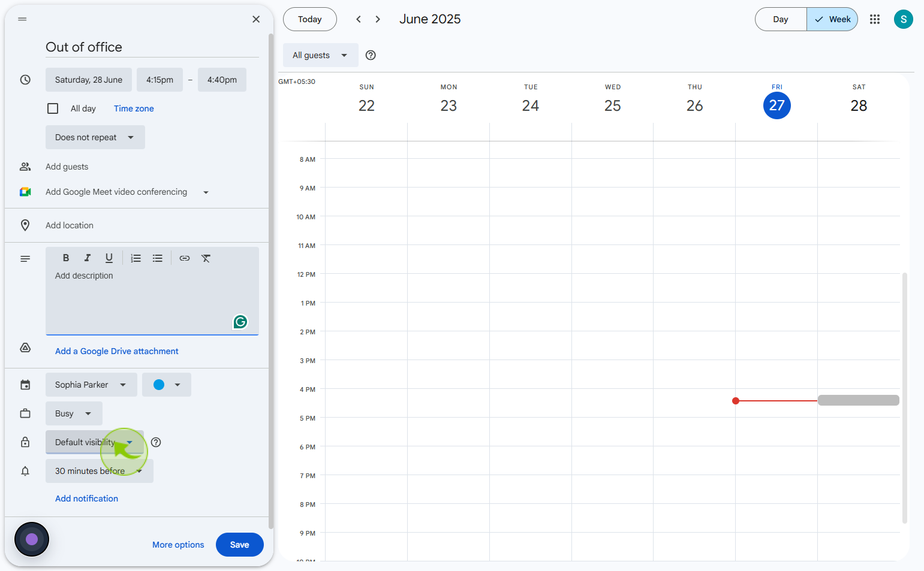Screen dimensions: 924x571
Task: Click the gray event block on Saturday
Action: [859, 400]
